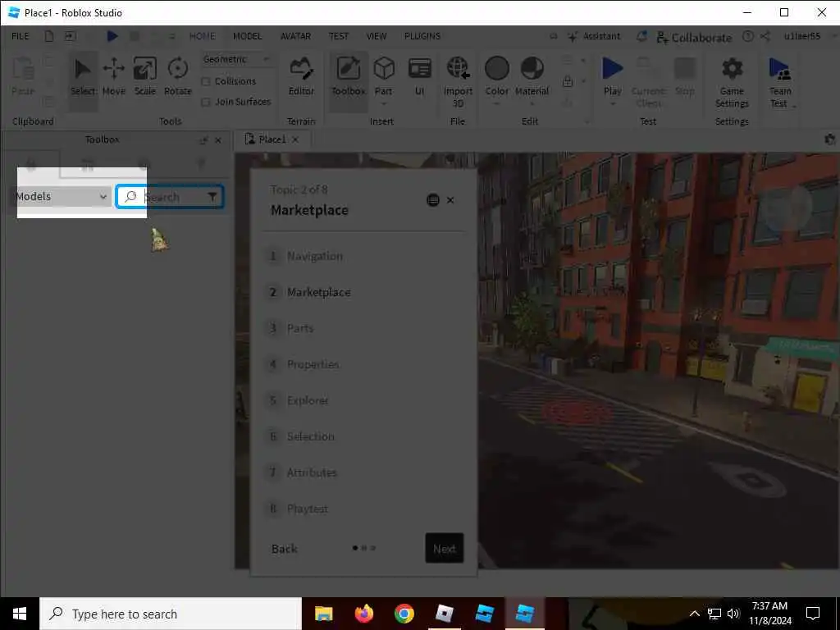Screen dimensions: 840x630
Task: Enable the Collisions checkbox
Action: 206,81
